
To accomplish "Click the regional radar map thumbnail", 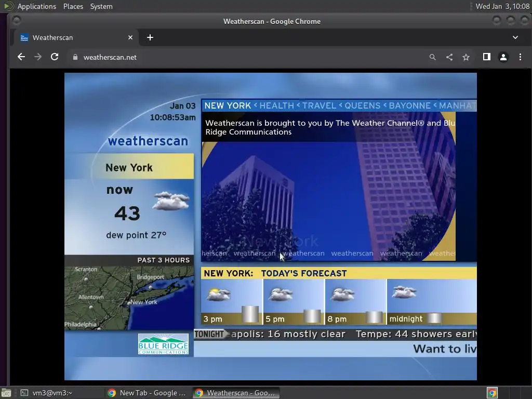I will pyautogui.click(x=129, y=298).
